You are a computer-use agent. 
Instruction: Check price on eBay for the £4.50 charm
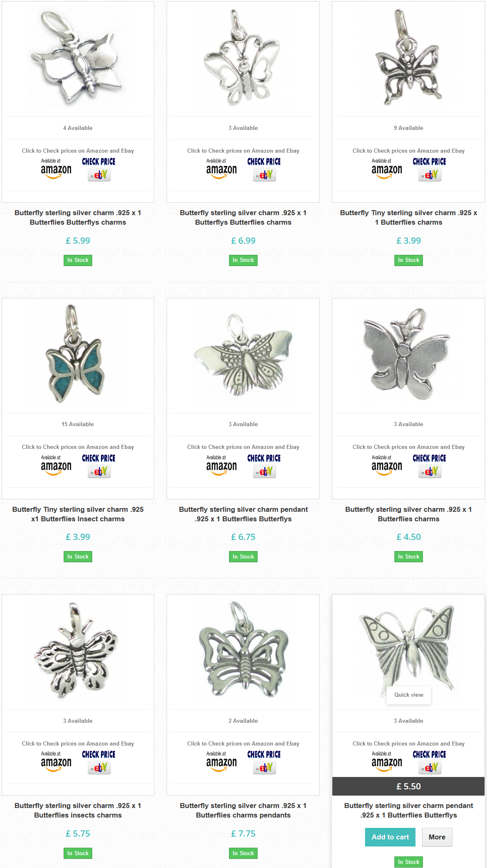tap(430, 466)
